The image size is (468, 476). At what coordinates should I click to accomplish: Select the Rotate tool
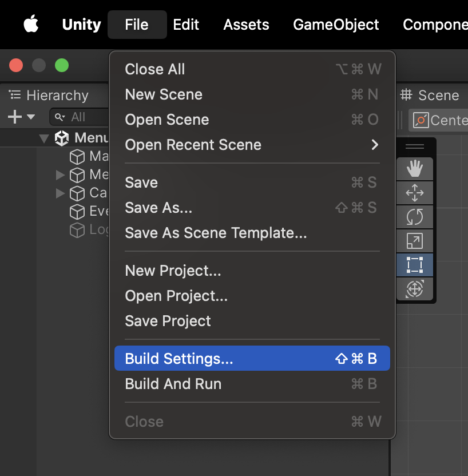click(414, 217)
